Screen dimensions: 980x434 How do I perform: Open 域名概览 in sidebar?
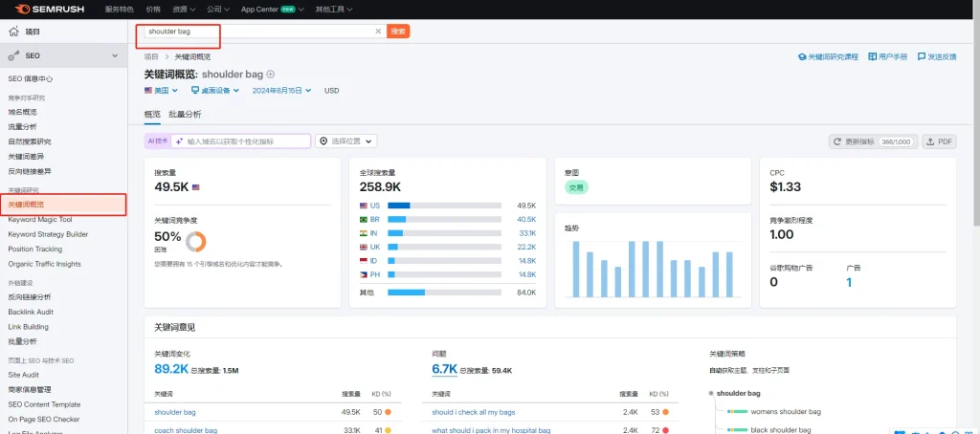[23, 113]
